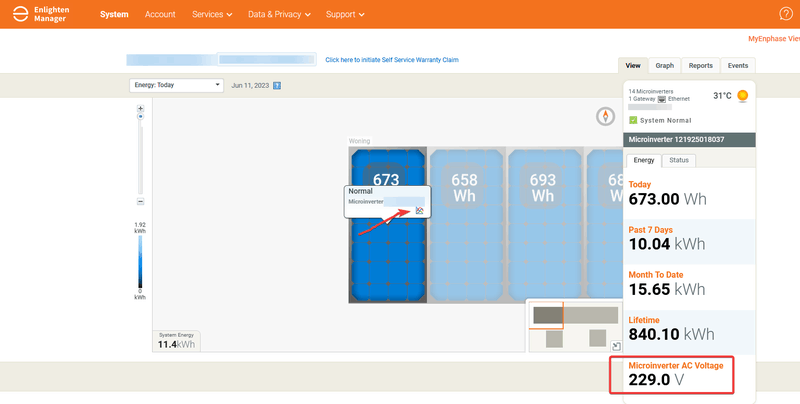800x404 pixels.
Task: Click the Month To Date 15.65 kWh value
Action: pos(667,289)
